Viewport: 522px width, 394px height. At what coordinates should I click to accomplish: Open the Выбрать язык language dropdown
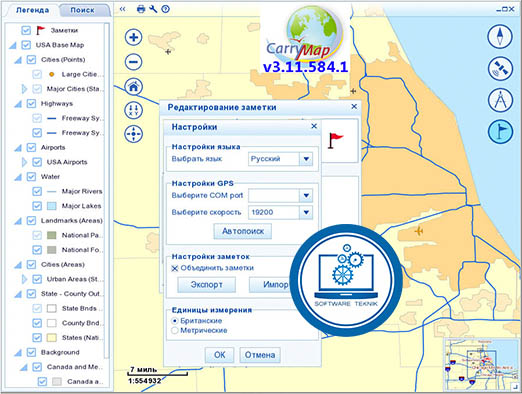(306, 159)
